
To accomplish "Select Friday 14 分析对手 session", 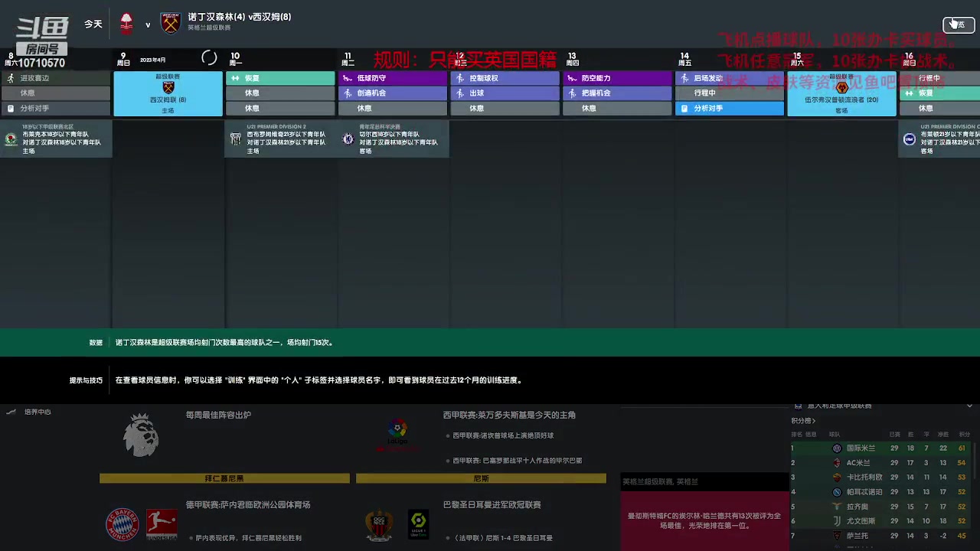I will [730, 109].
